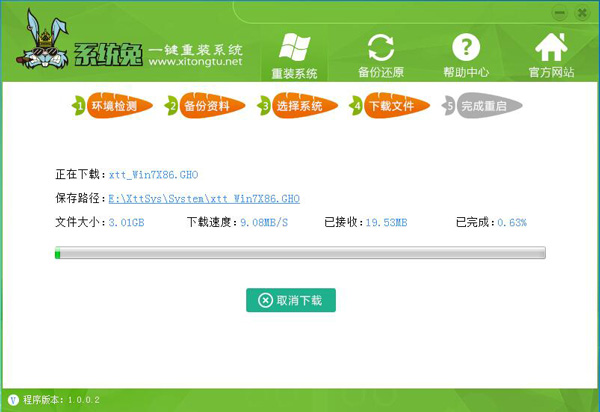Image resolution: width=600 pixels, height=412 pixels.
Task: Click the 程序版本: 1.0.0.2 text
Action: (x=61, y=400)
